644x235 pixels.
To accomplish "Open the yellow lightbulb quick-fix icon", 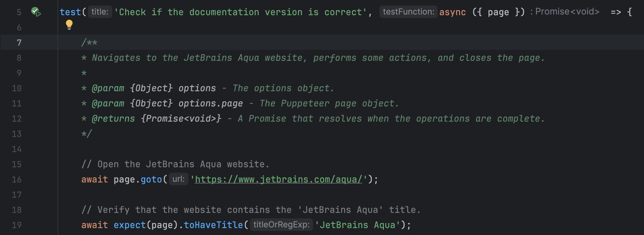I will click(x=69, y=25).
